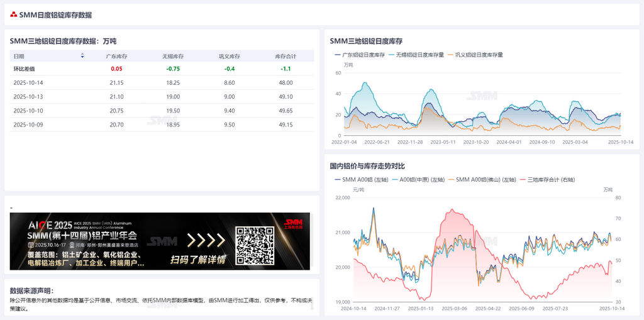Click the SMM 上海有色网 logo on banner
Image resolution: width=644 pixels, height=320 pixels.
[x=293, y=223]
